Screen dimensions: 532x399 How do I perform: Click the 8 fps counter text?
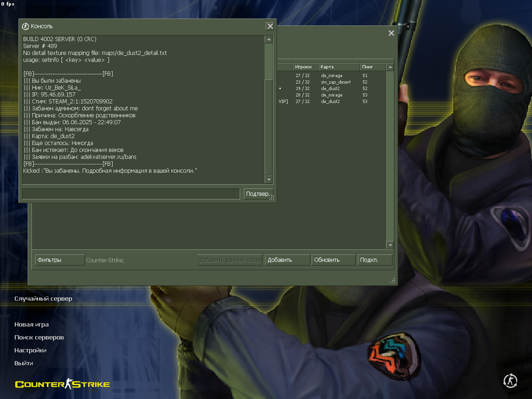[x=8, y=4]
